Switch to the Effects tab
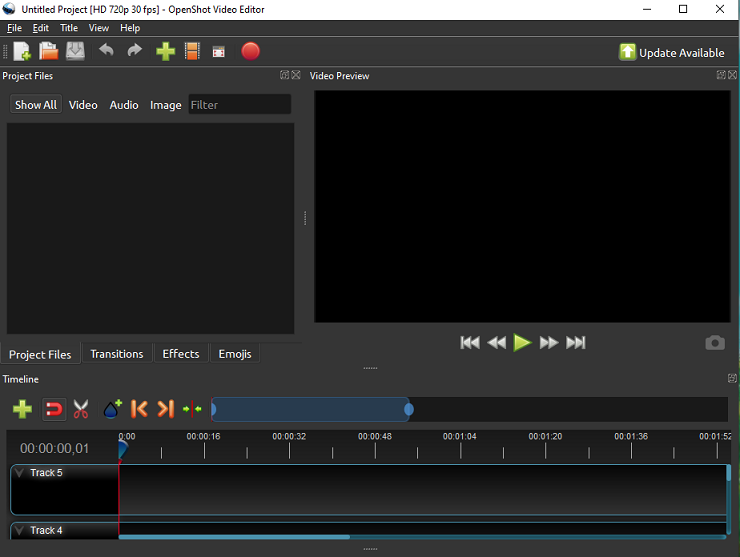The width and height of the screenshot is (740, 557). coord(181,354)
